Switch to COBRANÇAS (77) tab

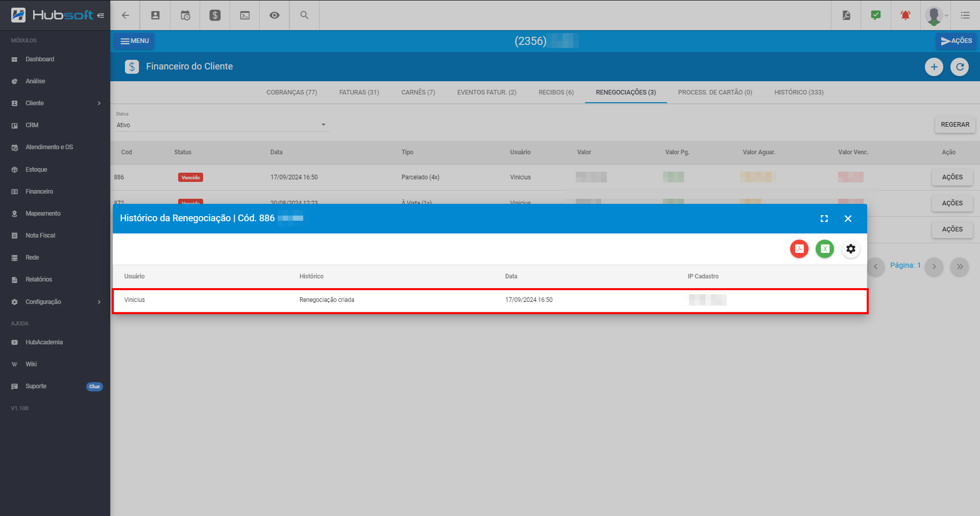pos(291,92)
